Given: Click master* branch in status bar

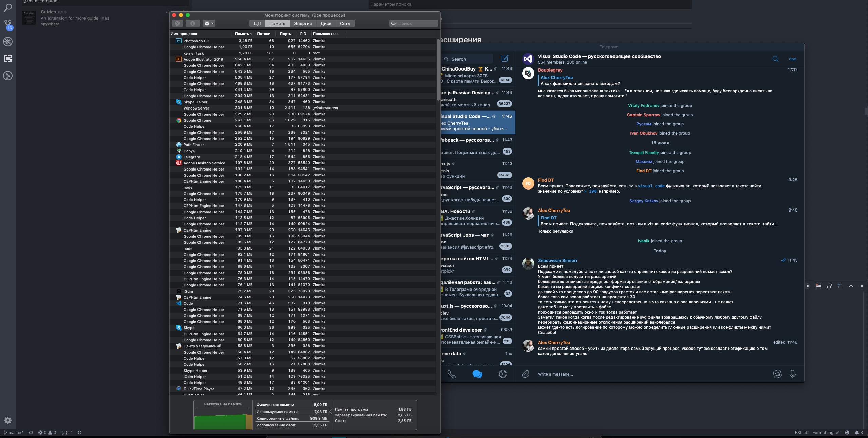Looking at the screenshot, I should pyautogui.click(x=14, y=432).
